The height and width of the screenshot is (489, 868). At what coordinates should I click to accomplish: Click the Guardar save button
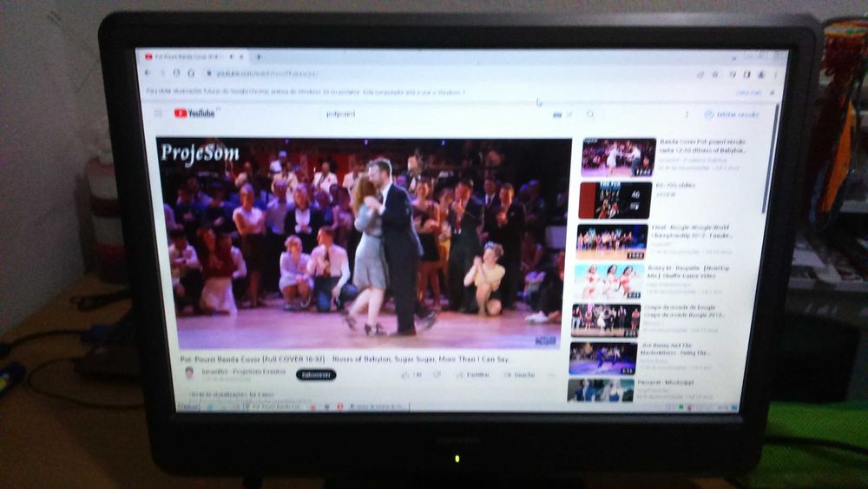519,375
